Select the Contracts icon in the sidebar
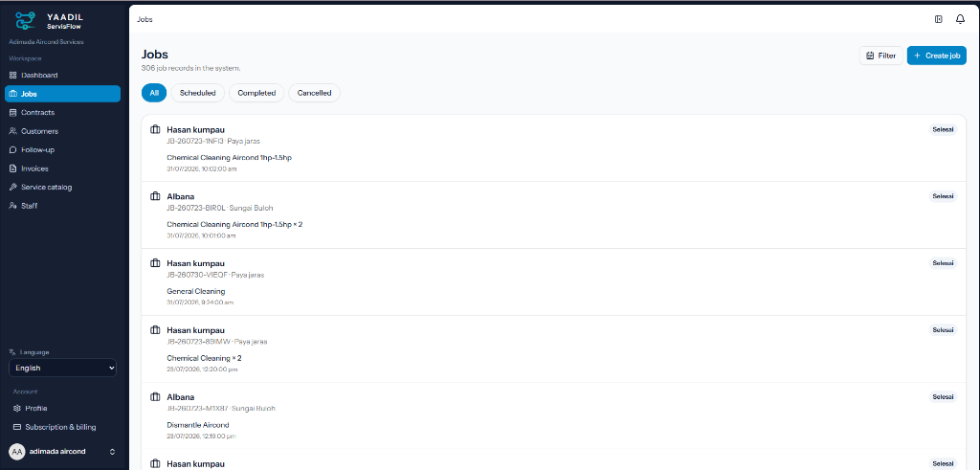This screenshot has height=470, width=980. coord(13,113)
